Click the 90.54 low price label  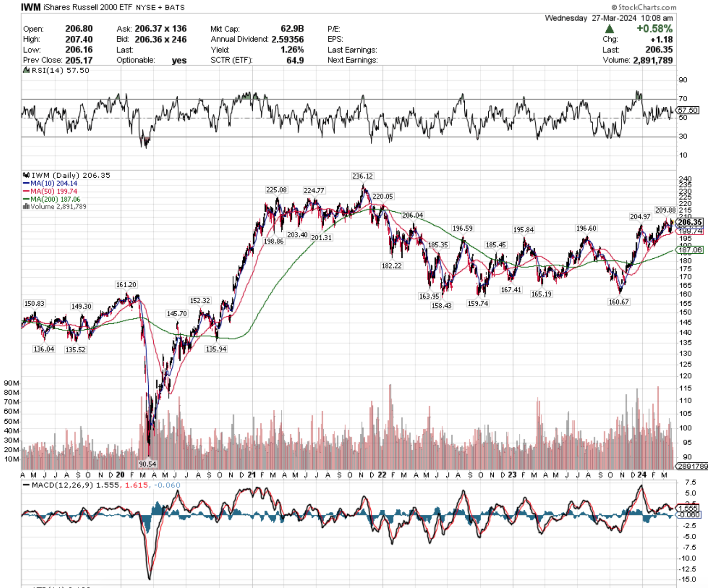pyautogui.click(x=147, y=464)
